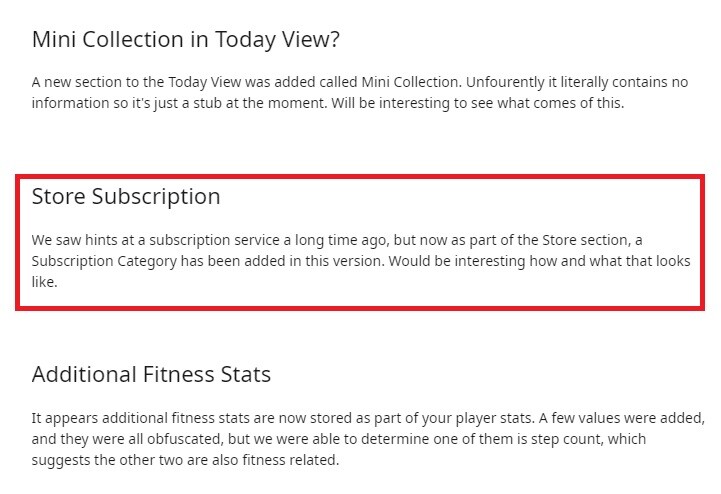The width and height of the screenshot is (721, 494).
Task: Click the "Additional Fitness Stats" heading
Action: (151, 375)
